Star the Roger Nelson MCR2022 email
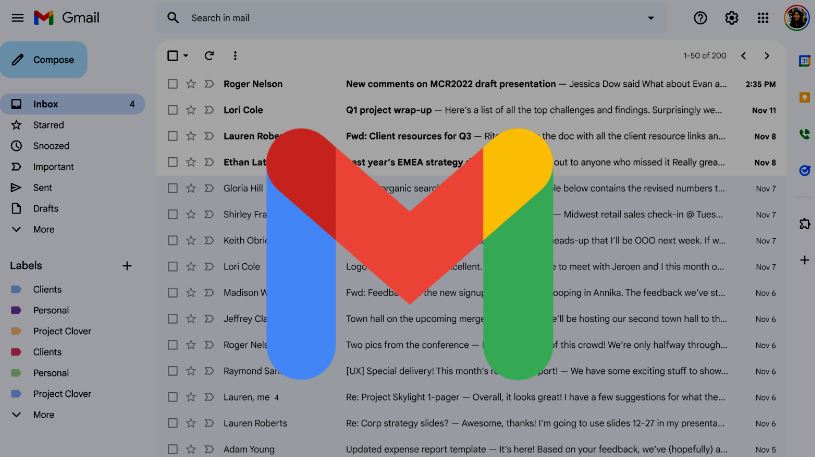The image size is (815, 457). (191, 84)
